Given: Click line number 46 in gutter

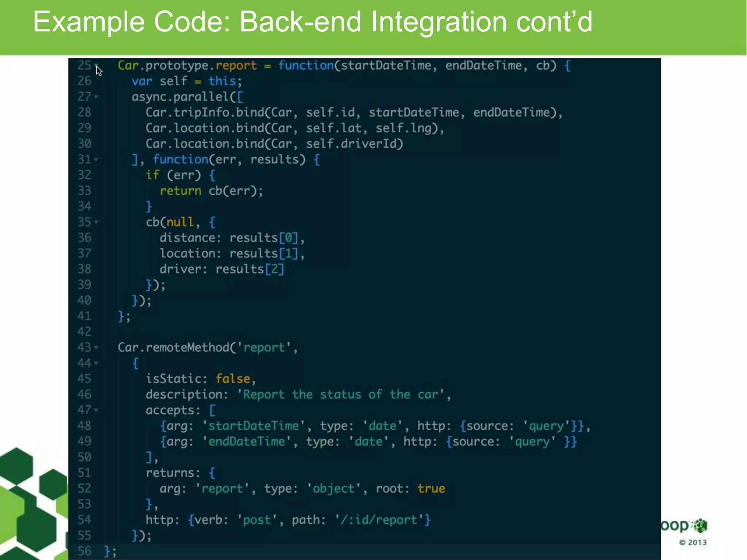Looking at the screenshot, I should pos(84,394).
